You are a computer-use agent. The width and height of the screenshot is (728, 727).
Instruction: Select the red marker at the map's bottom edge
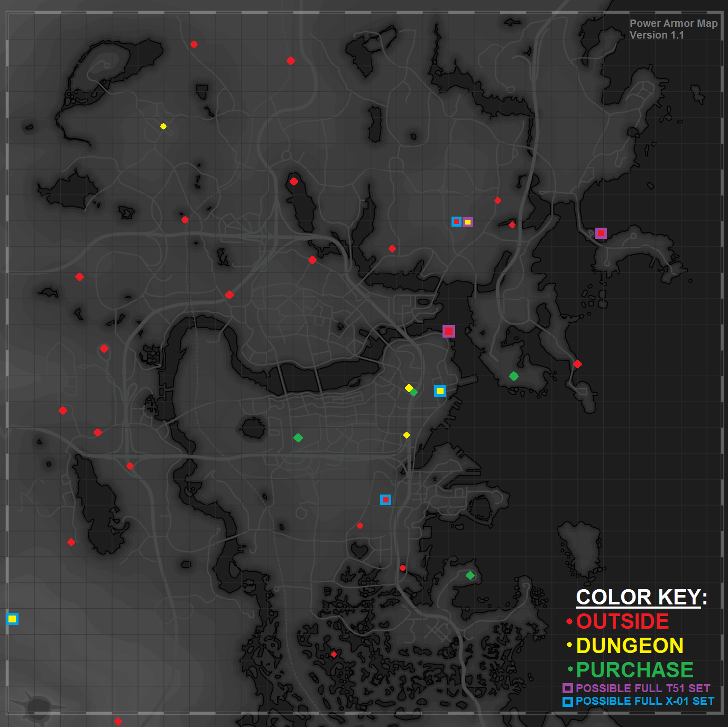(118, 721)
